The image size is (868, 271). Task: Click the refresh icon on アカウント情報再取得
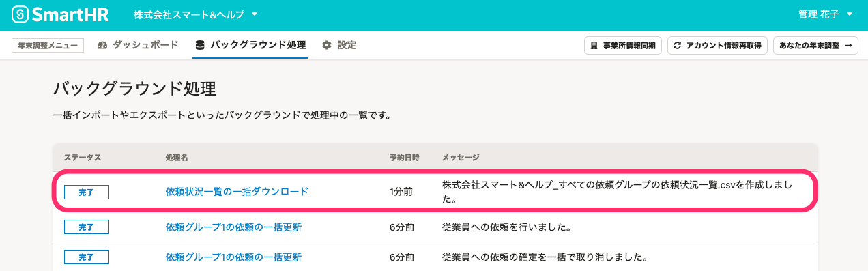pos(678,46)
